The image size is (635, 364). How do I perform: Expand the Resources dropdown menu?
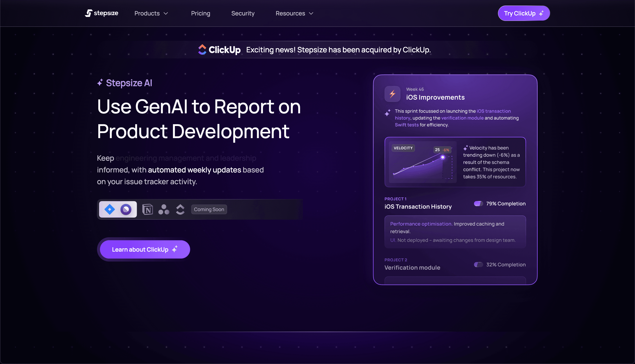coord(294,13)
